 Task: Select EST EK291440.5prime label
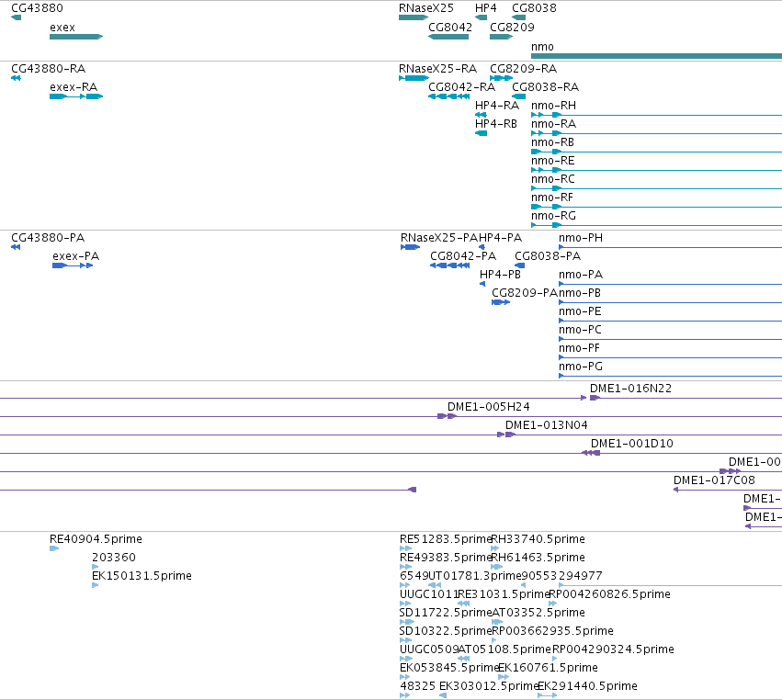(587, 686)
